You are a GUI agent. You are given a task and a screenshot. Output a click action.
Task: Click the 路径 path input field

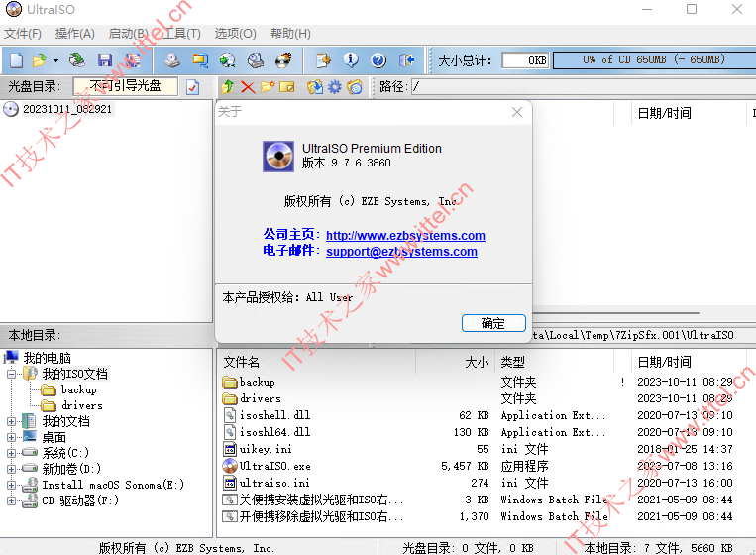[x=584, y=87]
